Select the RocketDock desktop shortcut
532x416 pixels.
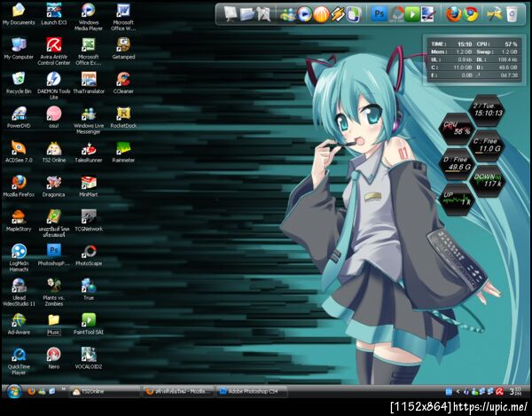point(123,117)
